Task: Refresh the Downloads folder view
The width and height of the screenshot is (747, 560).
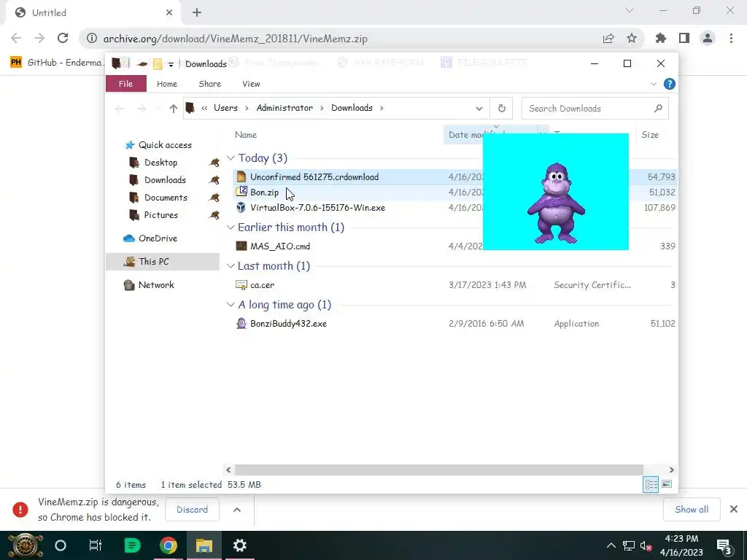Action: pos(502,108)
